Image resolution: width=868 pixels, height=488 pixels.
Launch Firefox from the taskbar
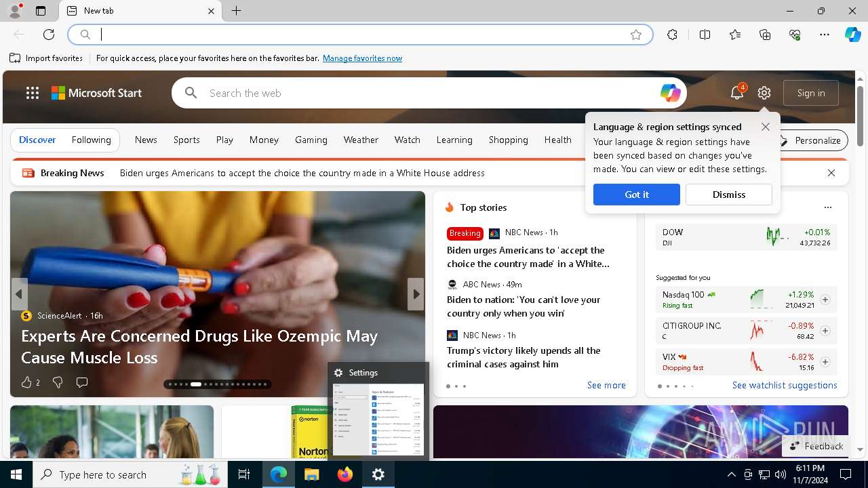coord(345,474)
